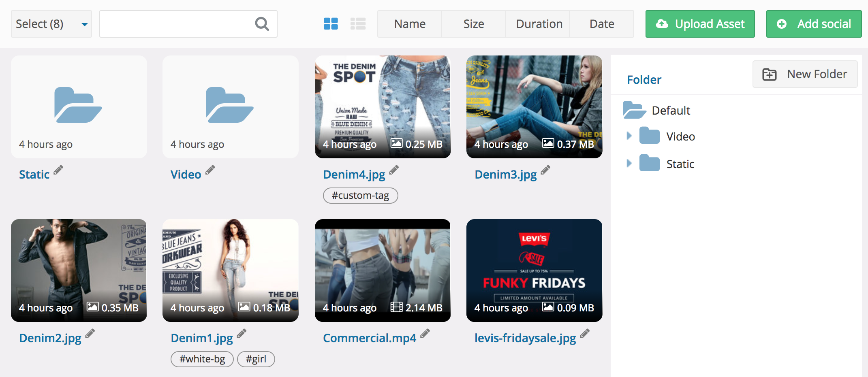
Task: Click the Default open-folder icon
Action: coord(634,110)
